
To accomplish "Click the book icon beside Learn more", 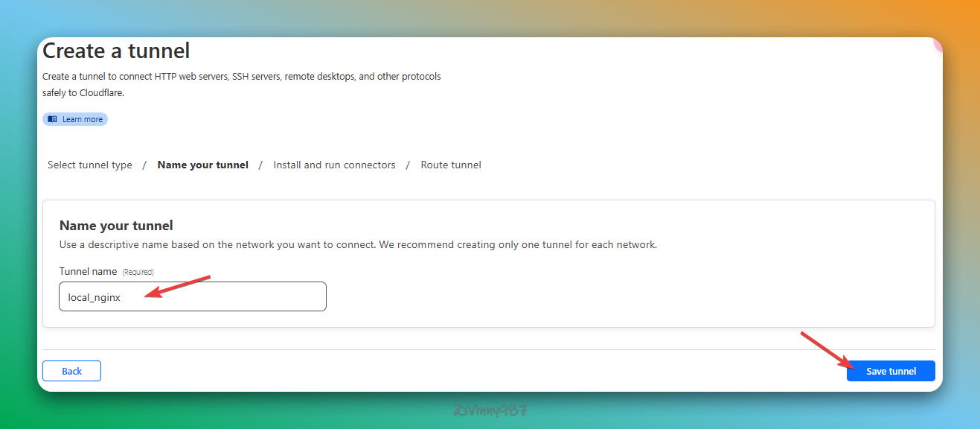I will [x=52, y=119].
